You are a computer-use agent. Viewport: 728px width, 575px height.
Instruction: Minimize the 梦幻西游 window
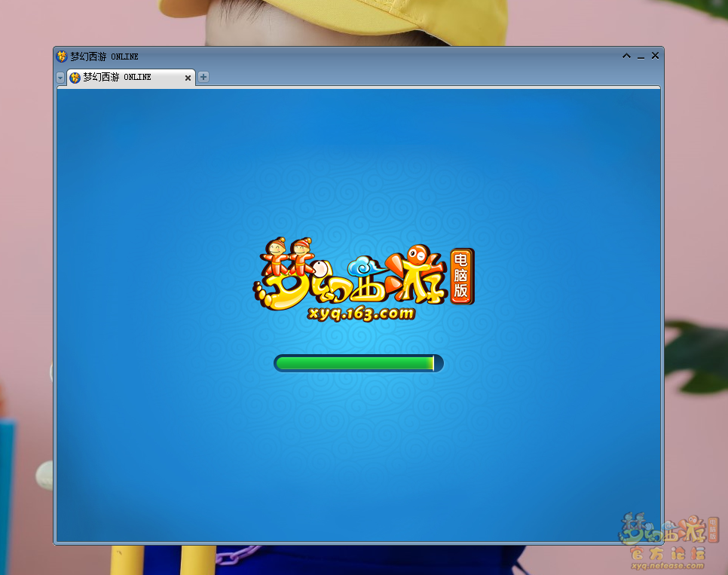click(x=641, y=57)
